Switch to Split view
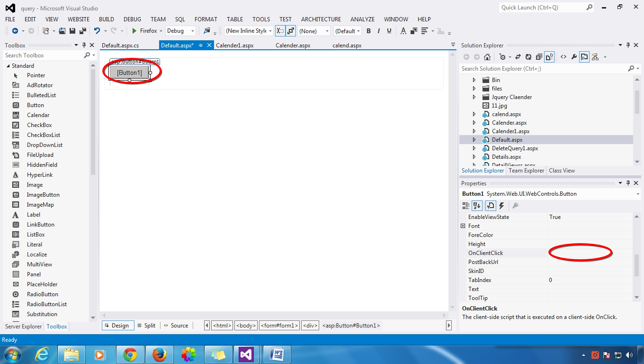The height and width of the screenshot is (364, 644). 146,326
